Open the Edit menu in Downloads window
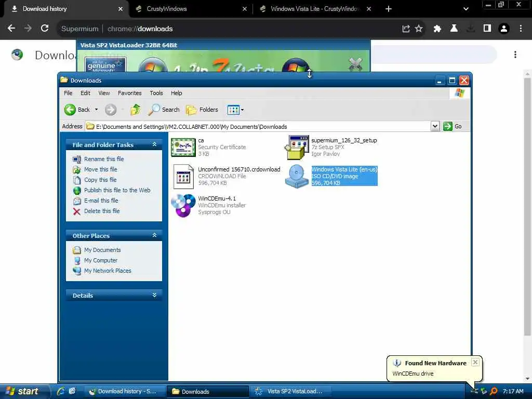Screen dimensions: 532x399 85,93
